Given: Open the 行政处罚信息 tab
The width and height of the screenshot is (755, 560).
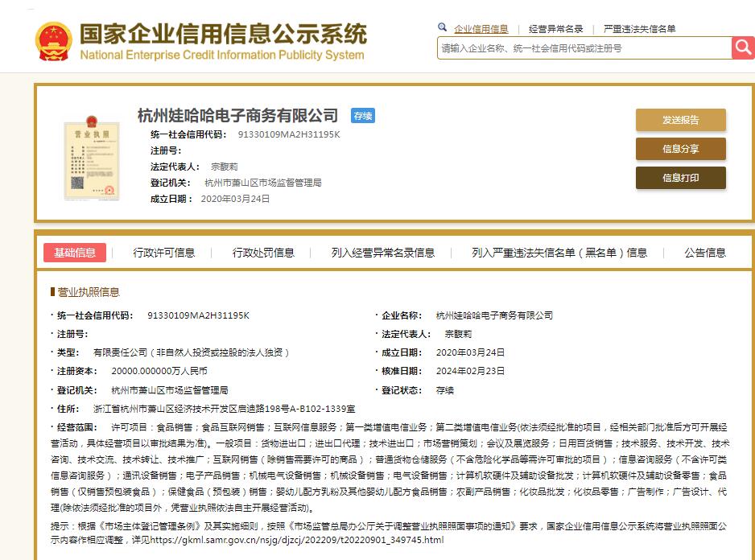Looking at the screenshot, I should 263,253.
